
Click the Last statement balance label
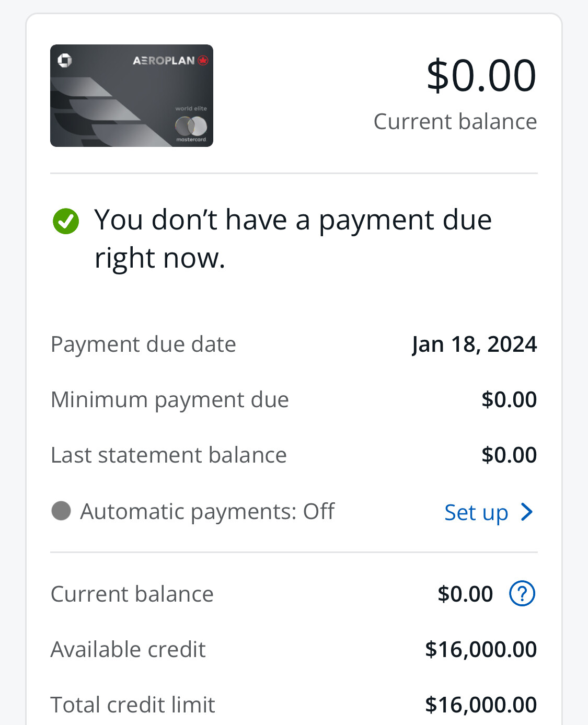169,455
